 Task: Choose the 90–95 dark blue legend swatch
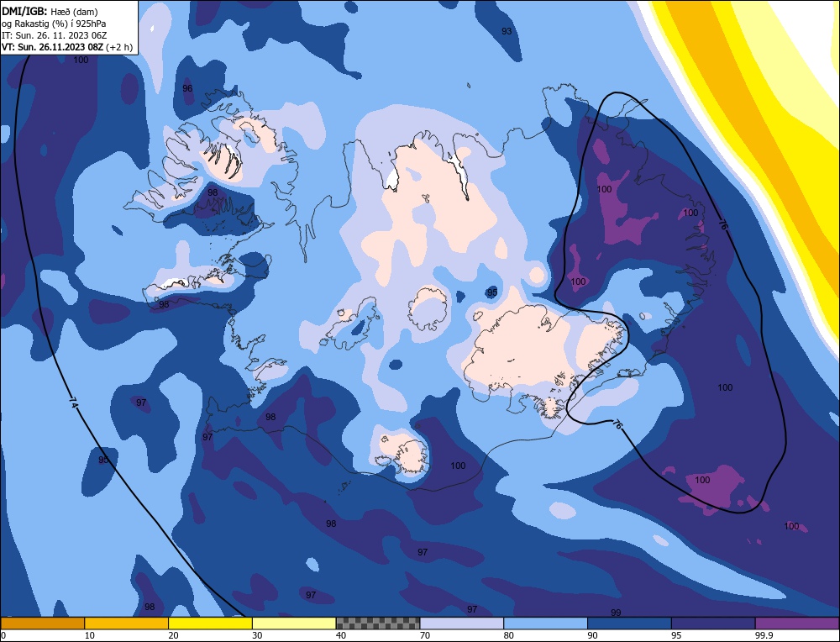(629, 624)
